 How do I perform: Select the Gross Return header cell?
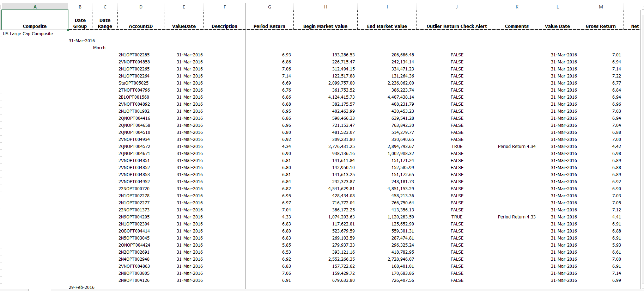(x=600, y=26)
